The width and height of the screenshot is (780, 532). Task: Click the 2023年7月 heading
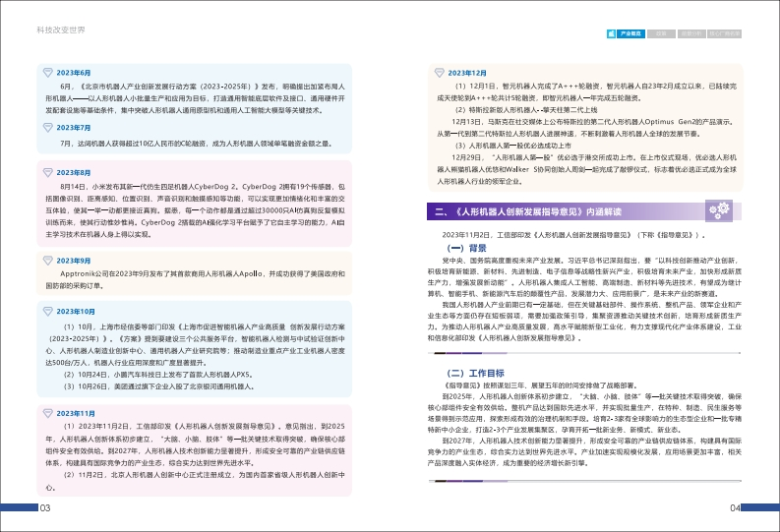click(x=74, y=127)
